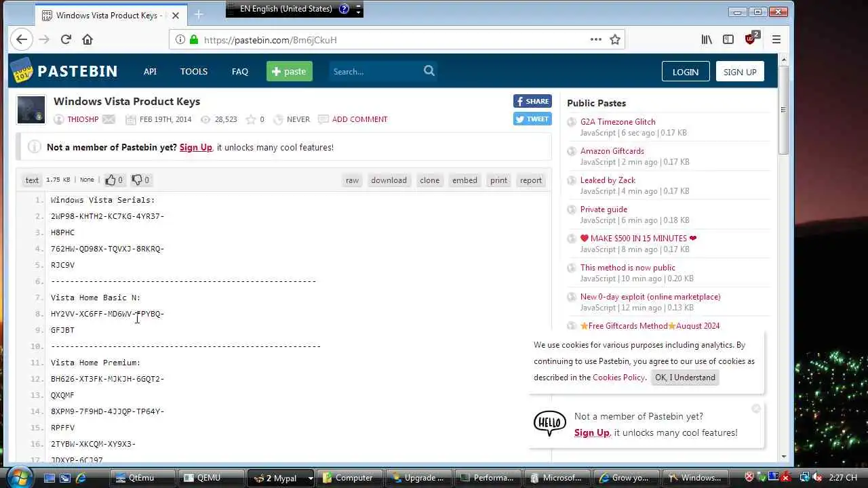This screenshot has width=868, height=488.
Task: Print the paste
Action: coord(498,180)
